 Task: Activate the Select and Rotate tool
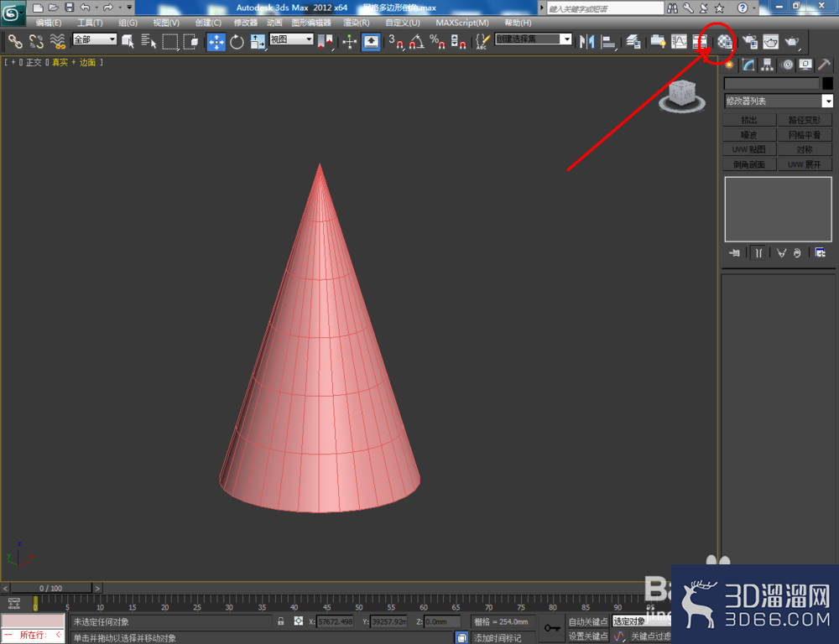coord(237,42)
